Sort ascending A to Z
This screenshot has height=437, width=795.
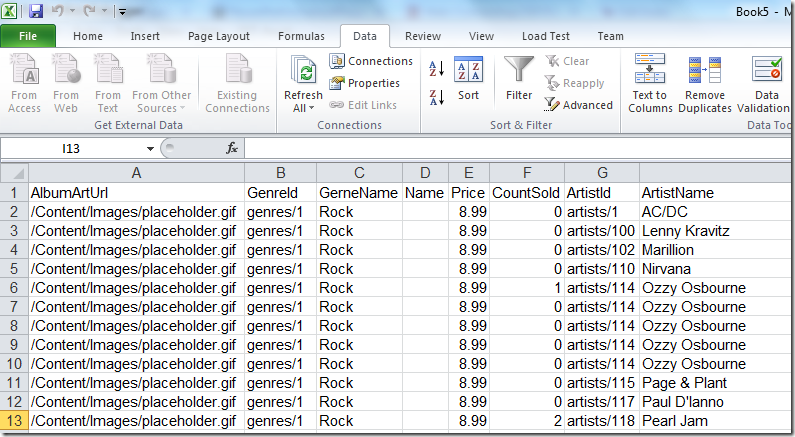coord(436,69)
